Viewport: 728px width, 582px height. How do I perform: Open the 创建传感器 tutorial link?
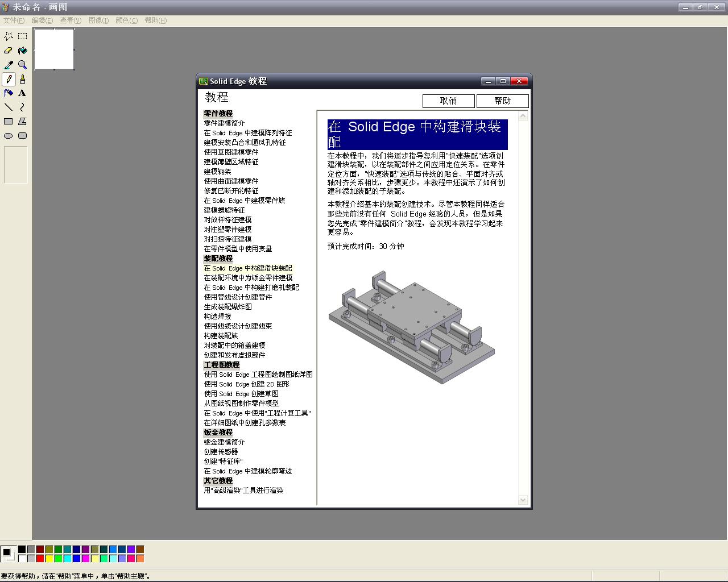pyautogui.click(x=221, y=452)
